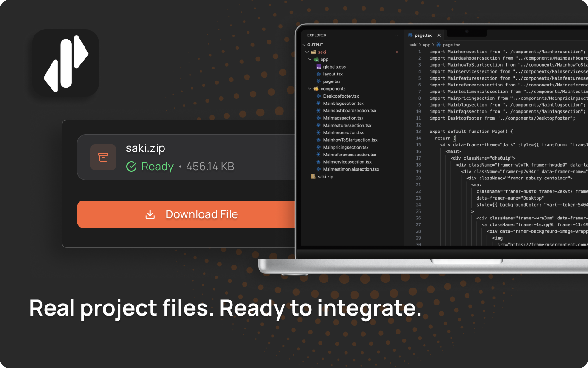This screenshot has width=588, height=368.
Task: Click the React icon on the page.tsx tab
Action: point(410,35)
